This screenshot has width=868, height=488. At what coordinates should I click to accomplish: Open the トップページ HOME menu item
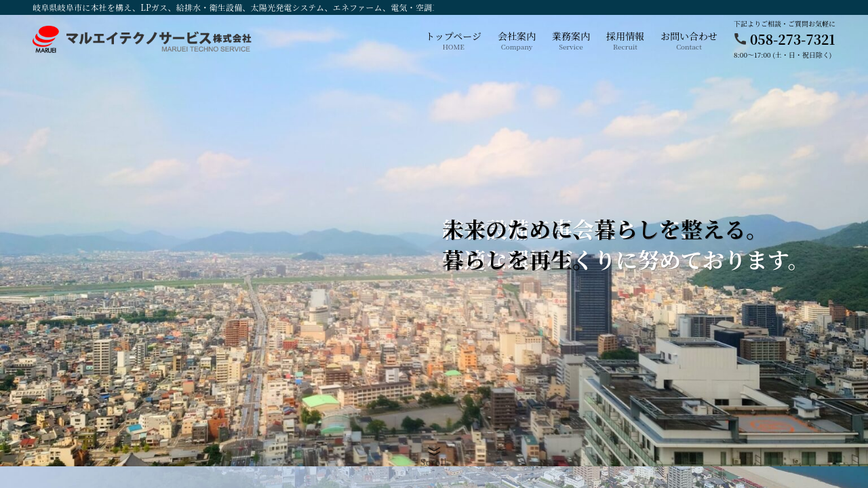click(453, 41)
